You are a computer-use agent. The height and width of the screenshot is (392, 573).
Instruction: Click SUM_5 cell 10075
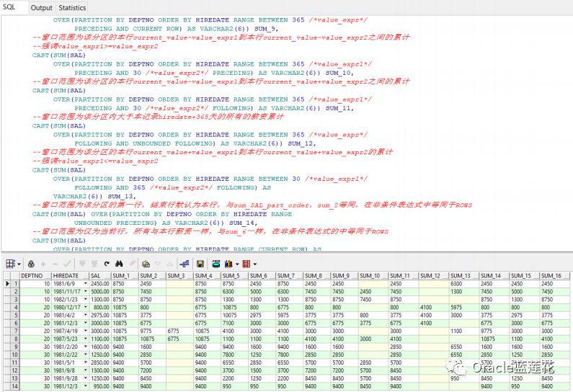(235, 315)
